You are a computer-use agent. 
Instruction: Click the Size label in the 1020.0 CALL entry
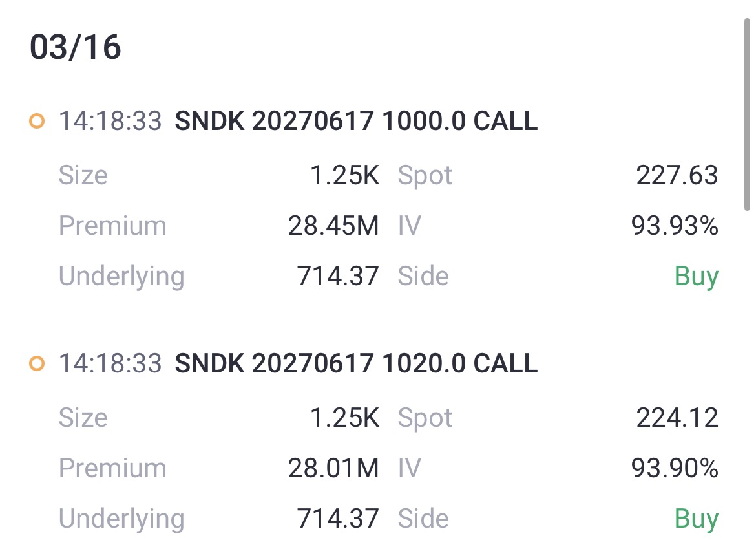(x=83, y=418)
